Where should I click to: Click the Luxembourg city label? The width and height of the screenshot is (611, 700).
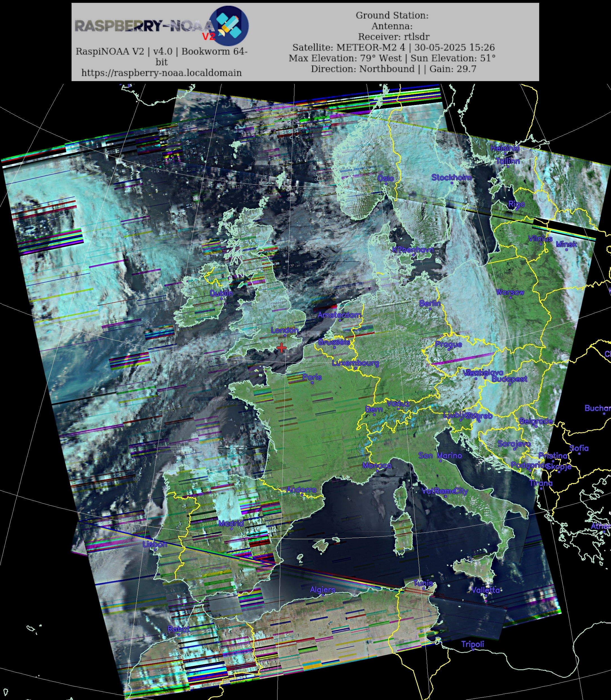(x=355, y=363)
